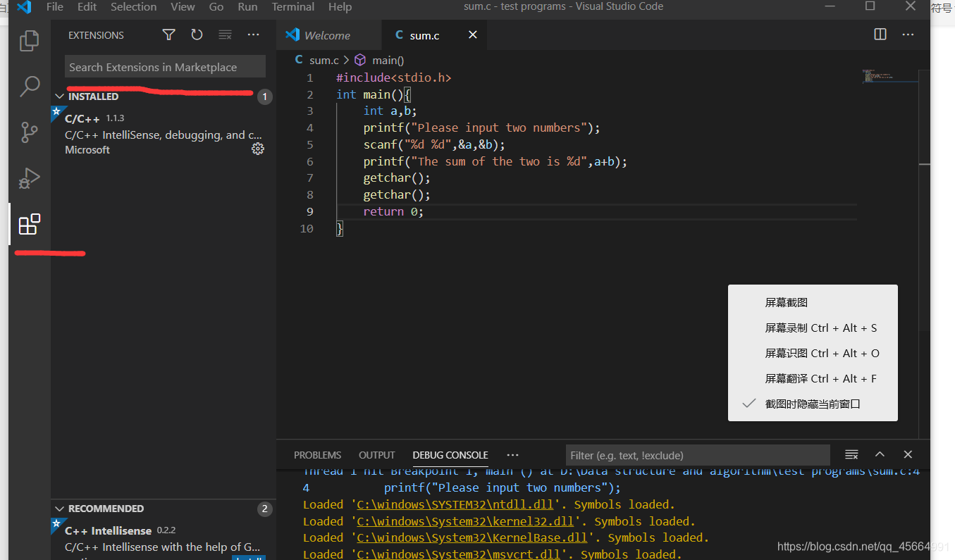Click main() in the breadcrumb
Viewport: 955px width, 560px height.
[x=388, y=60]
